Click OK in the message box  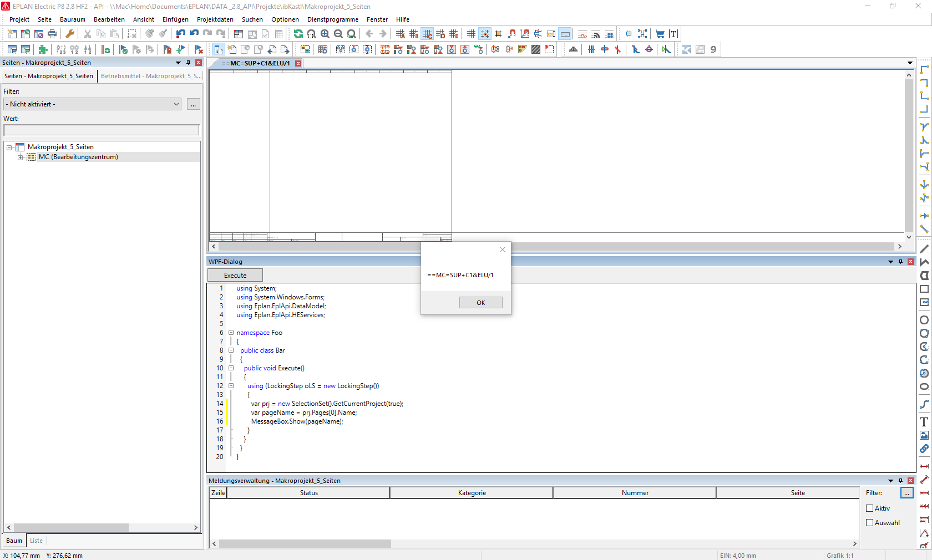481,302
